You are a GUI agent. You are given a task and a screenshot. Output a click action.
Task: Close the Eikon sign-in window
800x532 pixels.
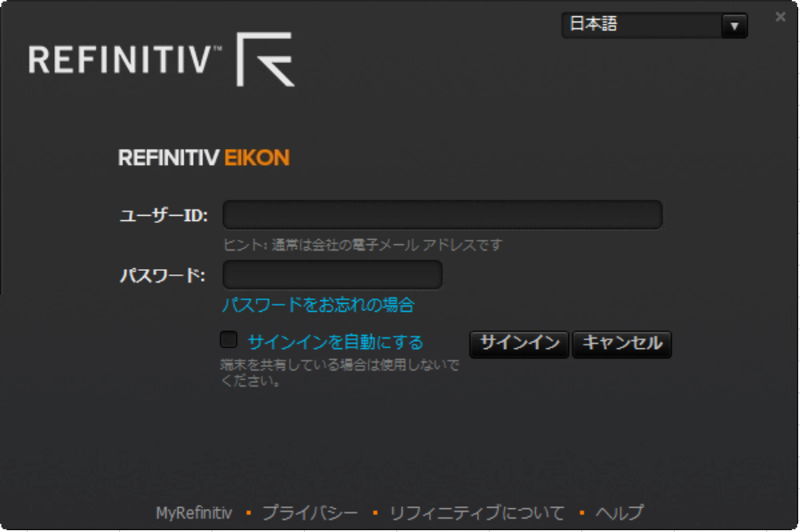coord(780,16)
